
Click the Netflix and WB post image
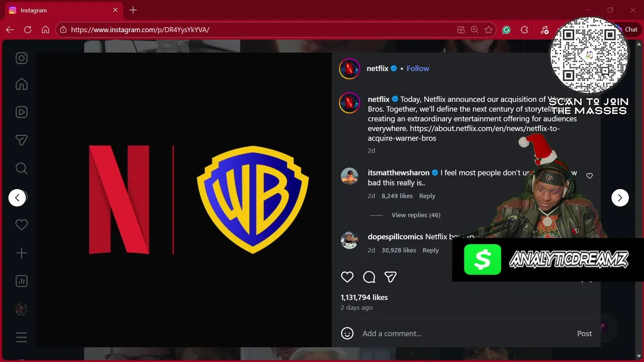tap(184, 200)
